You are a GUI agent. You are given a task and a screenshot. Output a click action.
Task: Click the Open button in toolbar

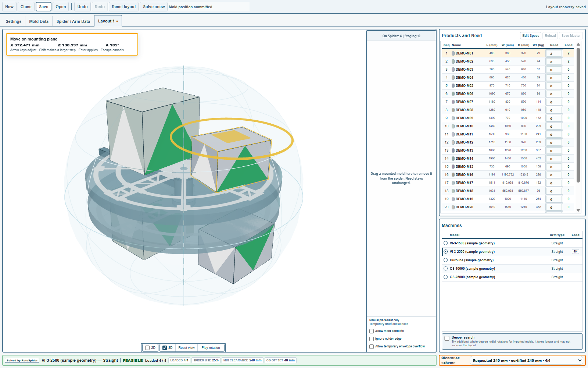pos(61,7)
